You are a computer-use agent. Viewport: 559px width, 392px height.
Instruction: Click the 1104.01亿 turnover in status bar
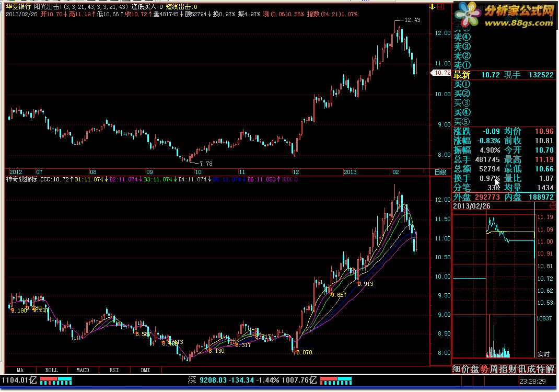click(19, 380)
